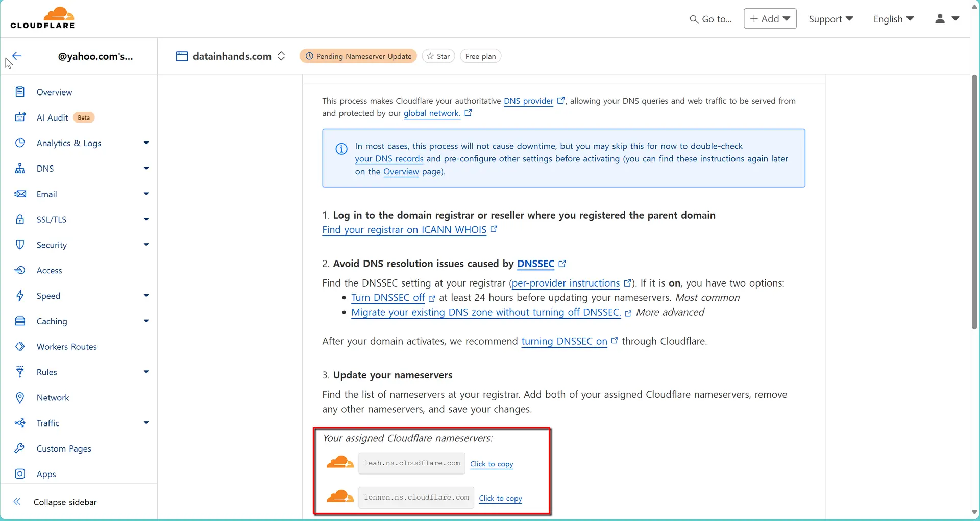
Task: Open the Support menu
Action: [x=830, y=19]
